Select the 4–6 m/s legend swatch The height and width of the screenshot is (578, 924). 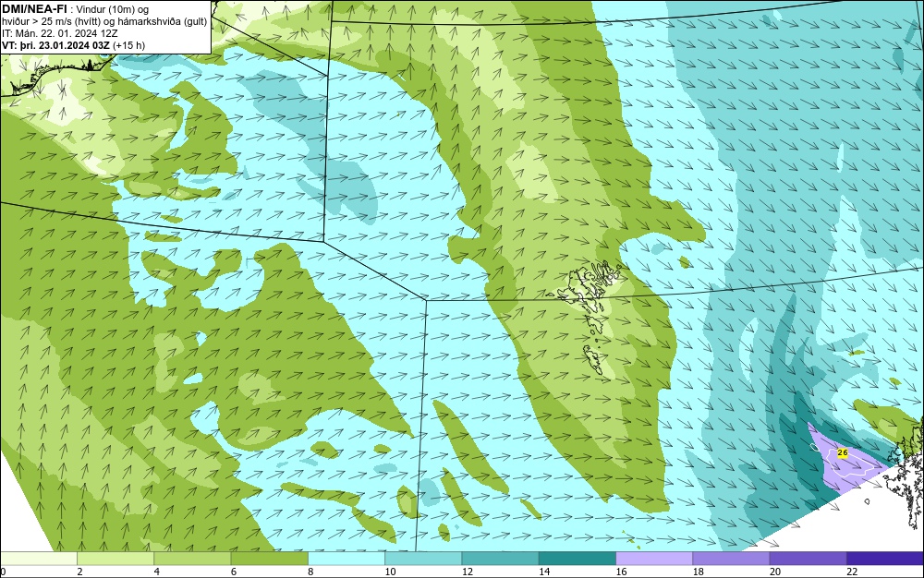pyautogui.click(x=193, y=558)
